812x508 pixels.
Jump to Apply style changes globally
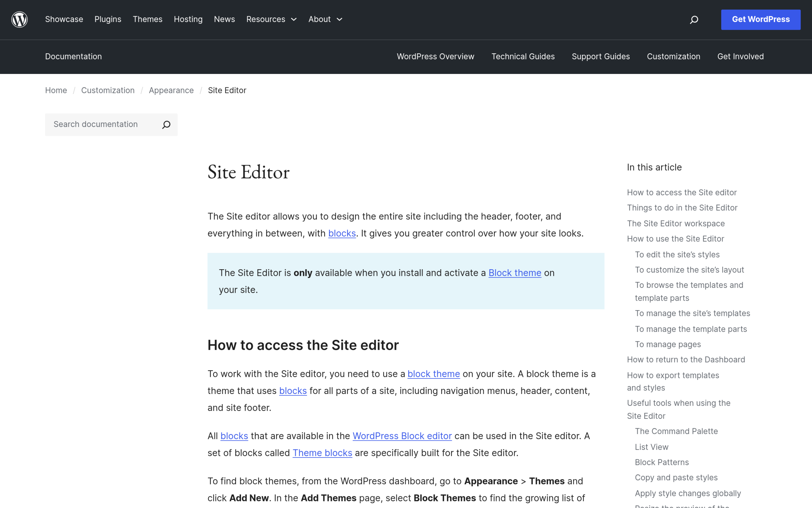tap(688, 493)
